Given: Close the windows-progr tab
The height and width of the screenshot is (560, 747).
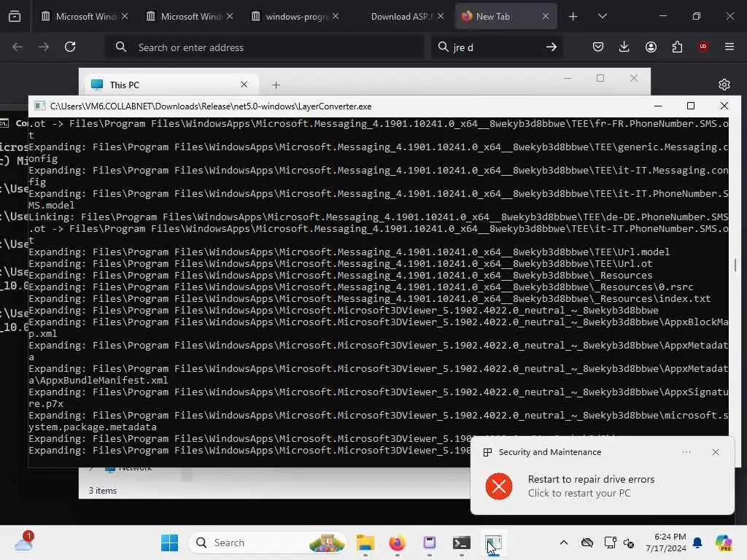Looking at the screenshot, I should tap(336, 17).
